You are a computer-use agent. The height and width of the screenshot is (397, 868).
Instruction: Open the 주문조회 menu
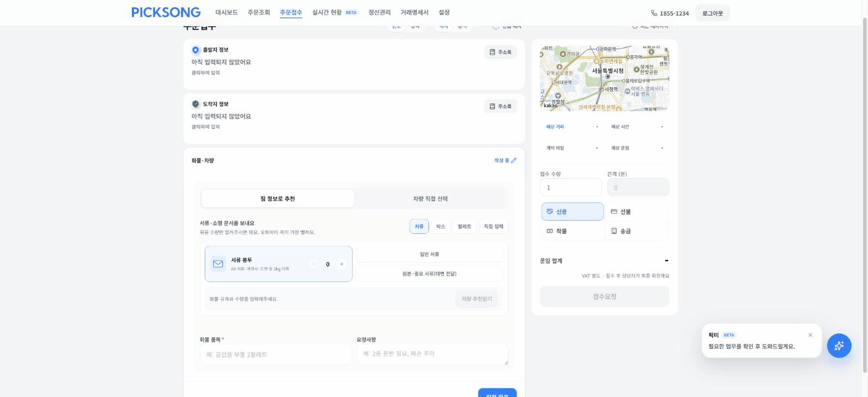pos(259,12)
